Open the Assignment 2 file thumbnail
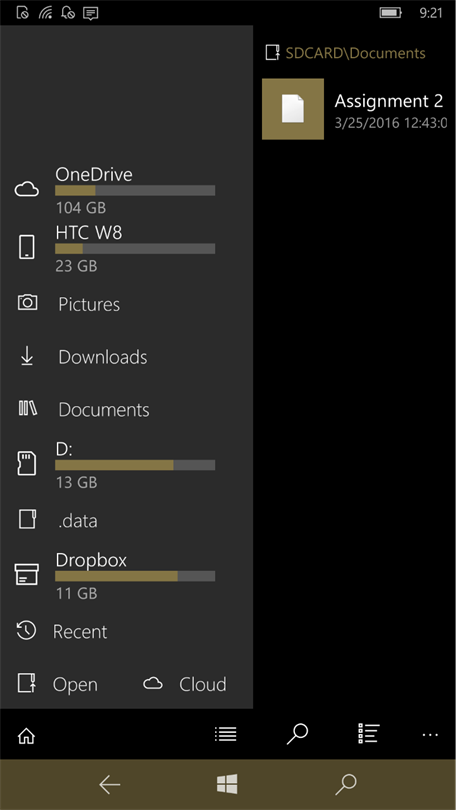The height and width of the screenshot is (810, 456). [x=293, y=109]
